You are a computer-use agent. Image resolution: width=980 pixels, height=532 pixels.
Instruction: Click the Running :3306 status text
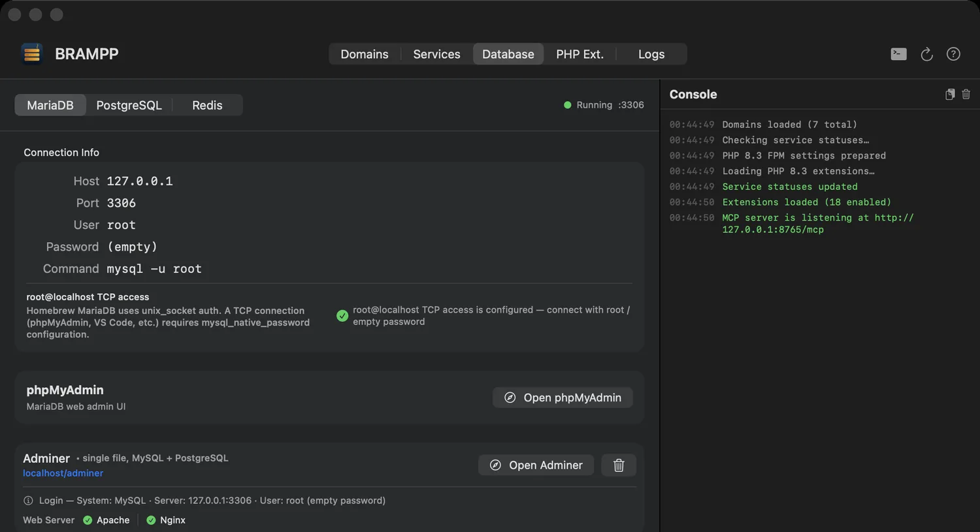pos(610,105)
